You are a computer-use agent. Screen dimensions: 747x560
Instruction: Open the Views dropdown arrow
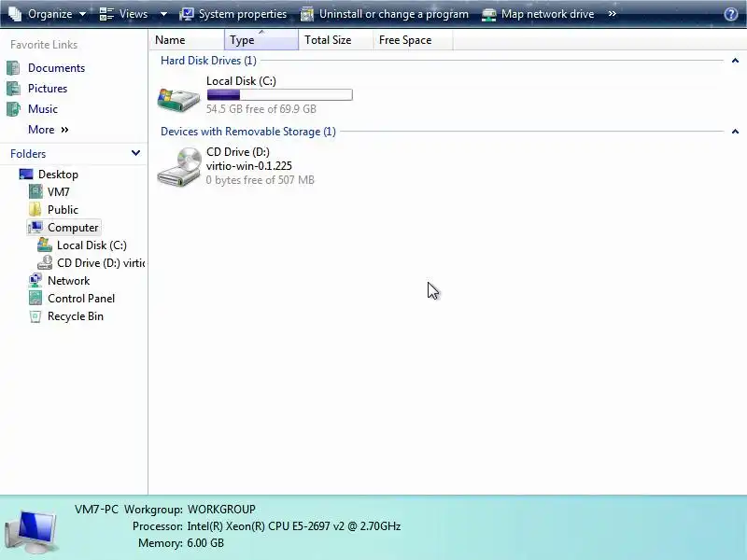pyautogui.click(x=163, y=14)
